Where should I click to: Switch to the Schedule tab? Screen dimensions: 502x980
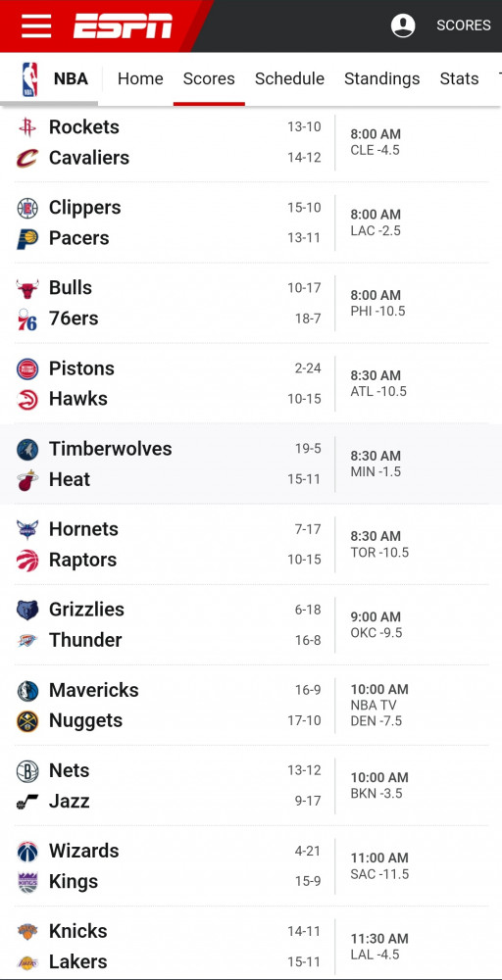pos(289,78)
